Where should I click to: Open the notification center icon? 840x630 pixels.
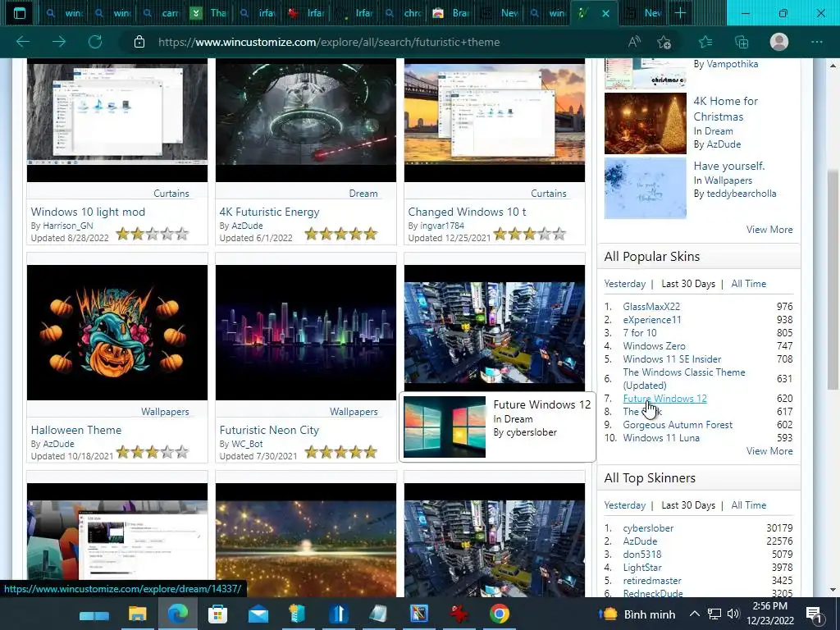[x=814, y=614]
